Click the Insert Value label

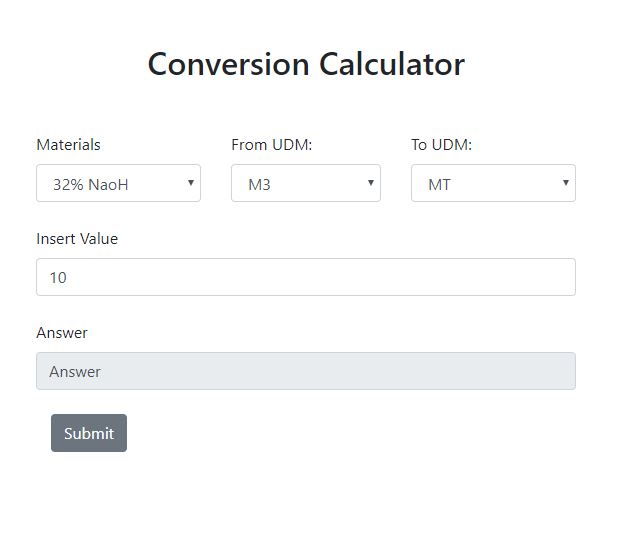pos(77,239)
